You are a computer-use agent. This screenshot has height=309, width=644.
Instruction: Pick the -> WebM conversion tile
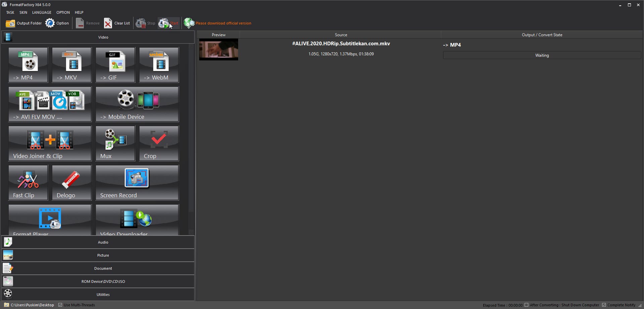click(x=159, y=65)
